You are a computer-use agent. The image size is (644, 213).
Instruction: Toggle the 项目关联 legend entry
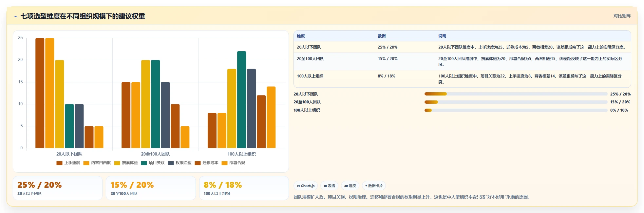pos(153,163)
